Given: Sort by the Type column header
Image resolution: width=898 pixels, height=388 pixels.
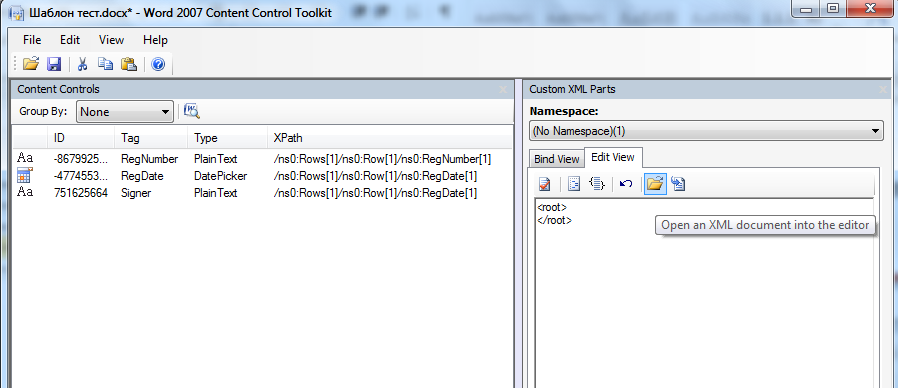Looking at the screenshot, I should (227, 138).
